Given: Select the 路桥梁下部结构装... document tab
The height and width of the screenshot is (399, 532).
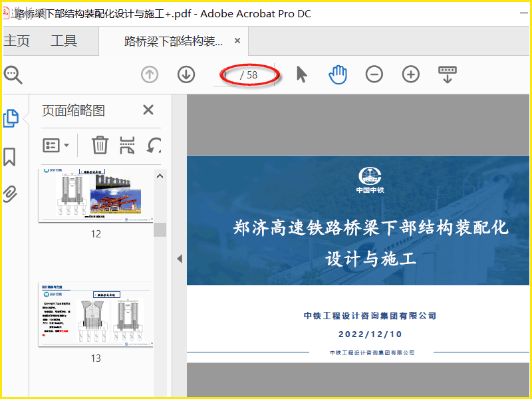Looking at the screenshot, I should point(174,41).
